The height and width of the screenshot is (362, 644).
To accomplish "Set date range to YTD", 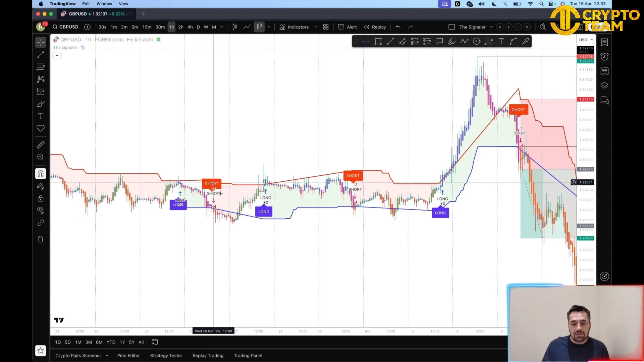I will [x=111, y=342].
